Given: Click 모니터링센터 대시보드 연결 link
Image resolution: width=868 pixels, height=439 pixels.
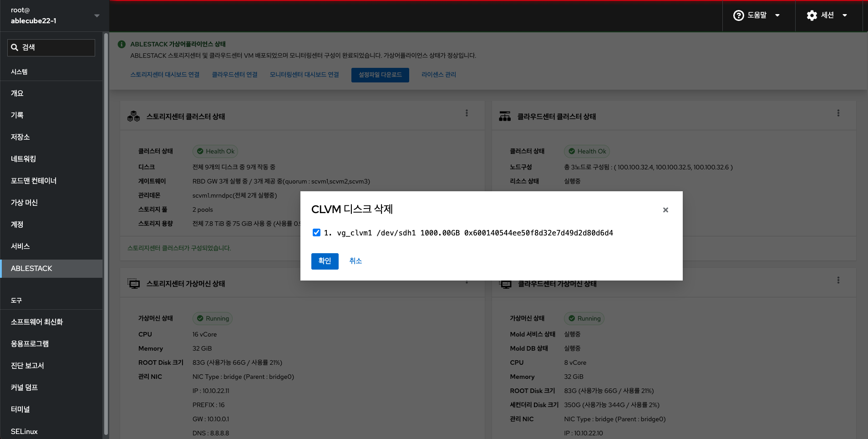Looking at the screenshot, I should pos(305,75).
